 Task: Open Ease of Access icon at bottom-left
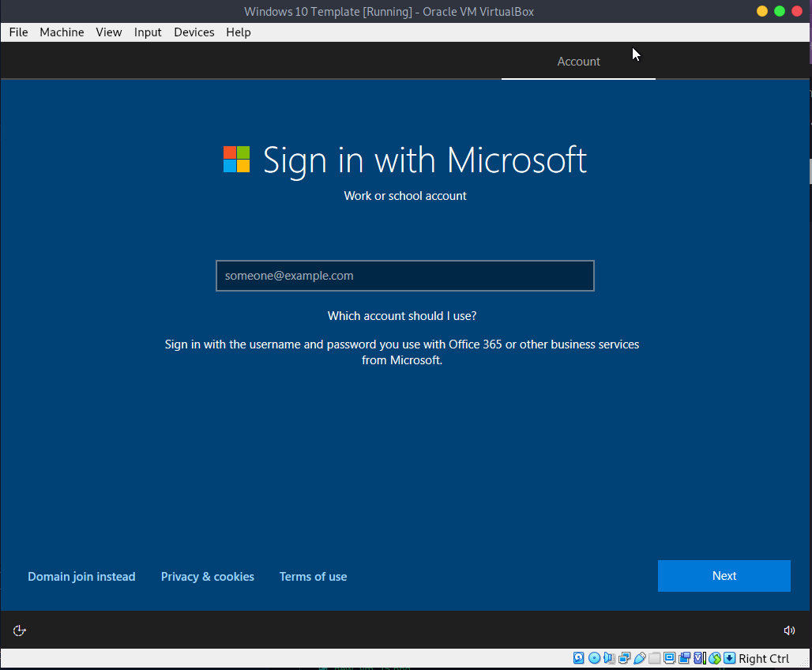[x=19, y=630]
